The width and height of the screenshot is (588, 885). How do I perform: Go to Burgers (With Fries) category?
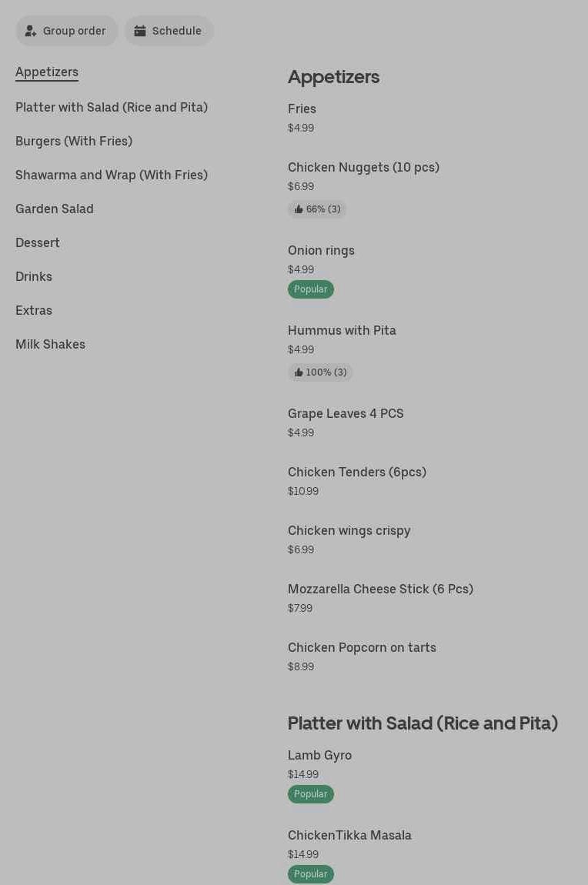coord(74,141)
